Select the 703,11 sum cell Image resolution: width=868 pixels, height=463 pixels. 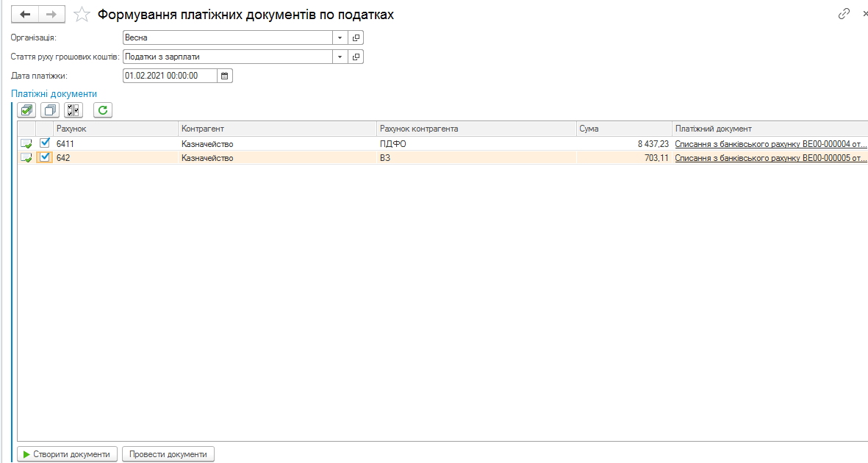tap(625, 158)
